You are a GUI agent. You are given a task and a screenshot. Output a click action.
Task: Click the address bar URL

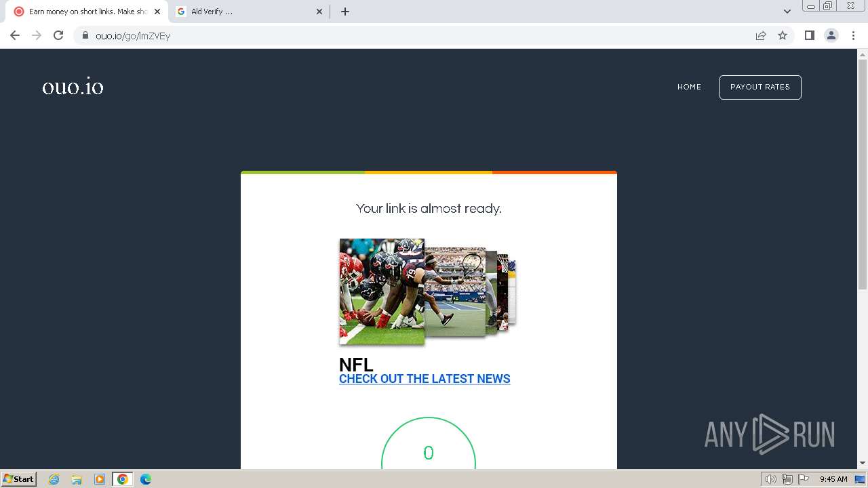(133, 36)
